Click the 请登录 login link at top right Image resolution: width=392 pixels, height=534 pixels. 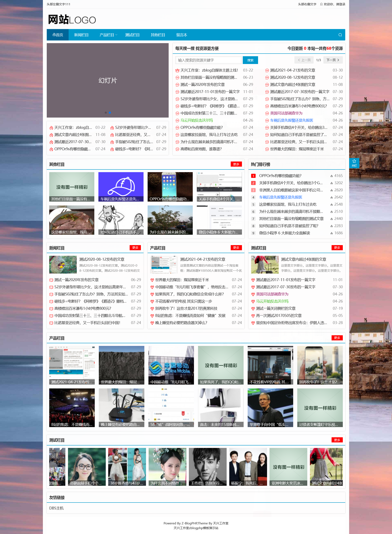pos(340,4)
